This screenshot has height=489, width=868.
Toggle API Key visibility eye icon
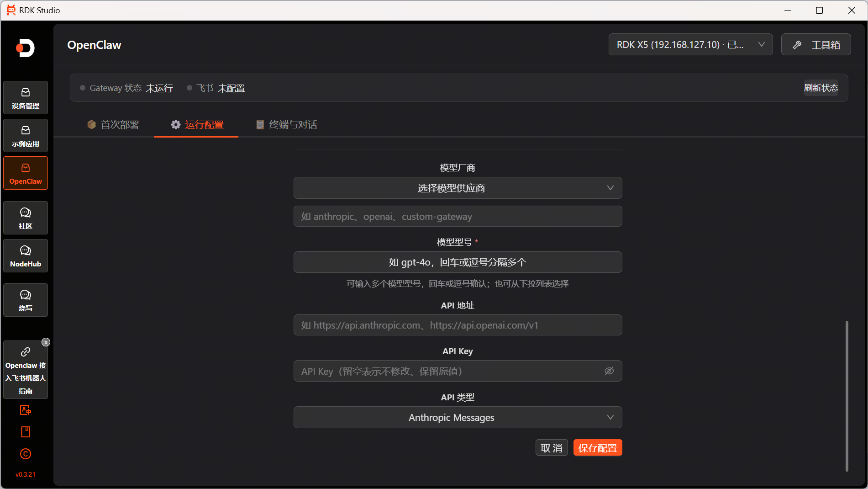point(609,371)
